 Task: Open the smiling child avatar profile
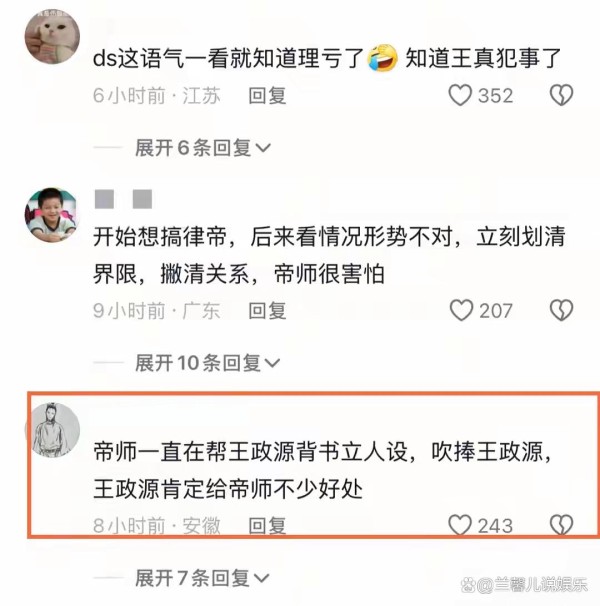coord(51,215)
